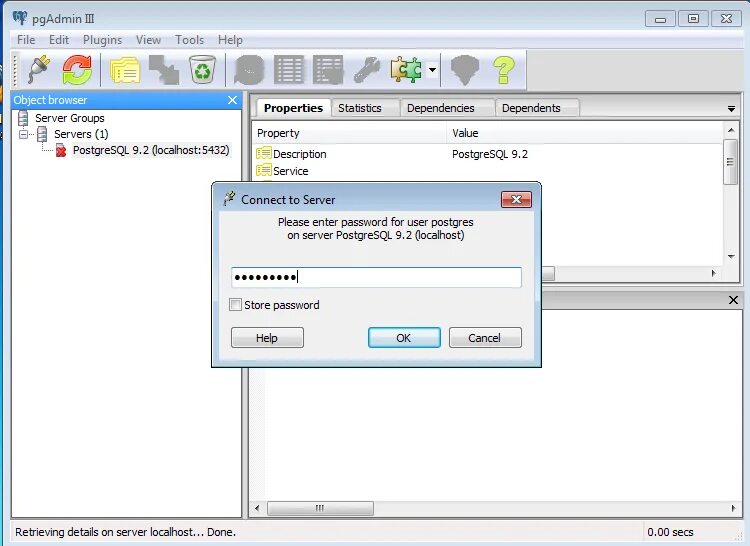Open the SQL query tool icon

click(x=249, y=70)
